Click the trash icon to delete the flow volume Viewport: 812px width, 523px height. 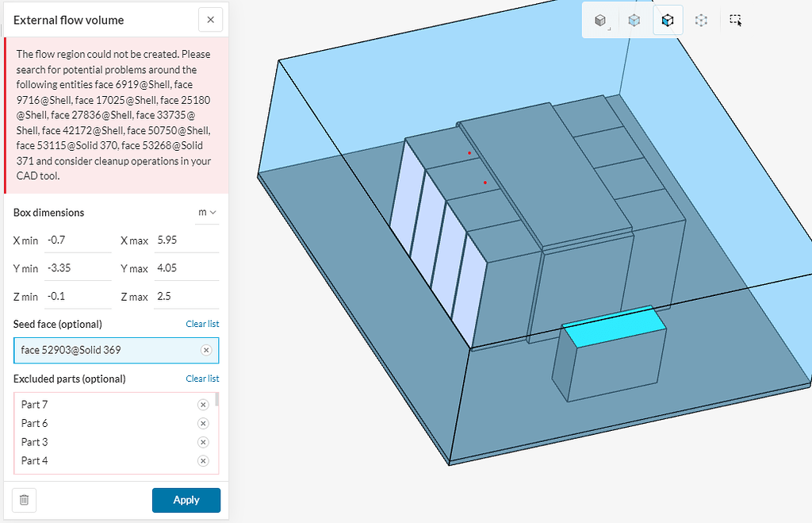click(23, 500)
